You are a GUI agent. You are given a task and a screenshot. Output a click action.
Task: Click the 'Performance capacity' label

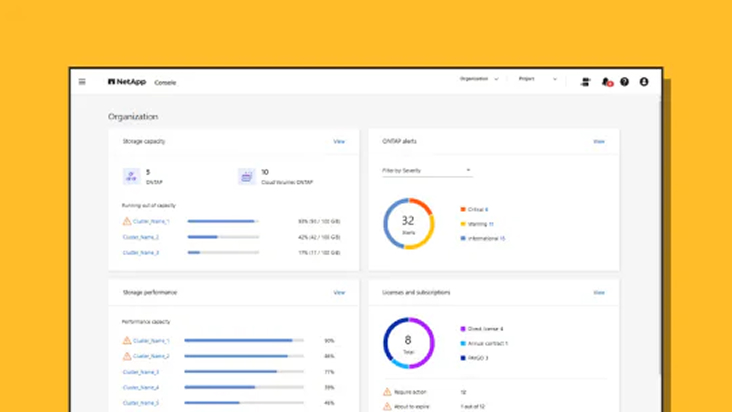(x=146, y=321)
